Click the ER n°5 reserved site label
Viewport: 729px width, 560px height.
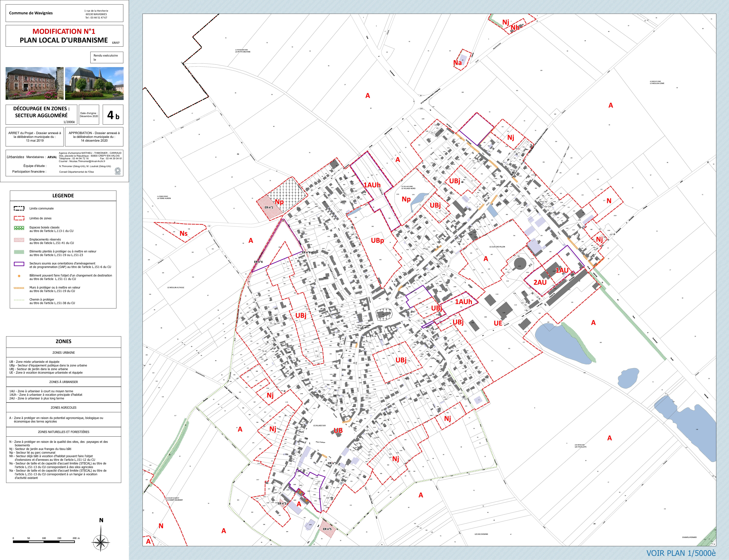pos(327,529)
